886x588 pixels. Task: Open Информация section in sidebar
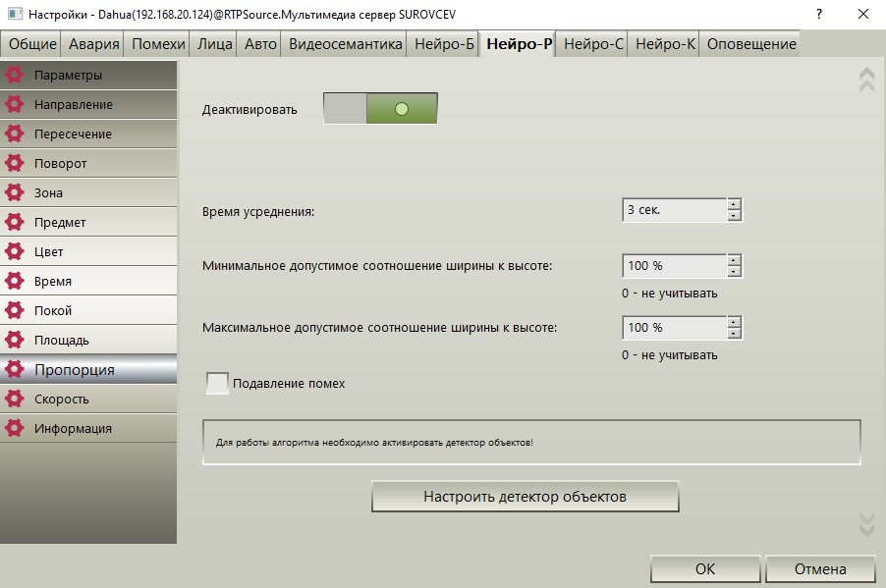(88, 428)
